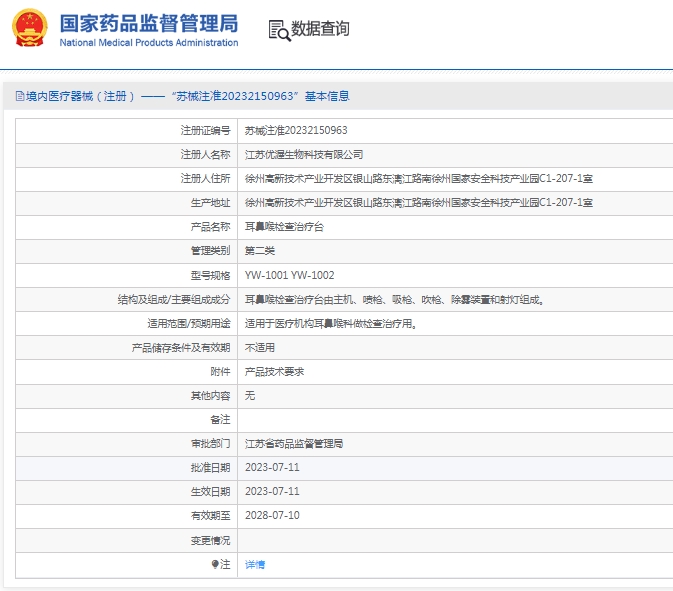Click other content value 无

click(250, 396)
